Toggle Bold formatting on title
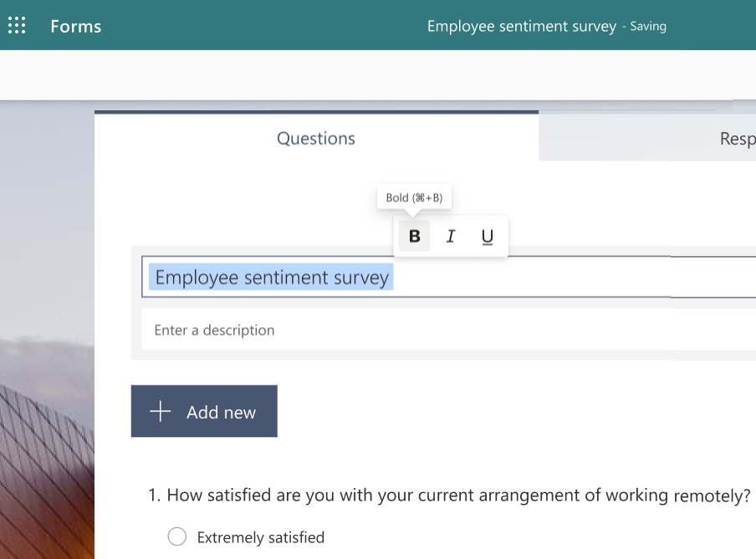This screenshot has width=756, height=559. tap(414, 236)
